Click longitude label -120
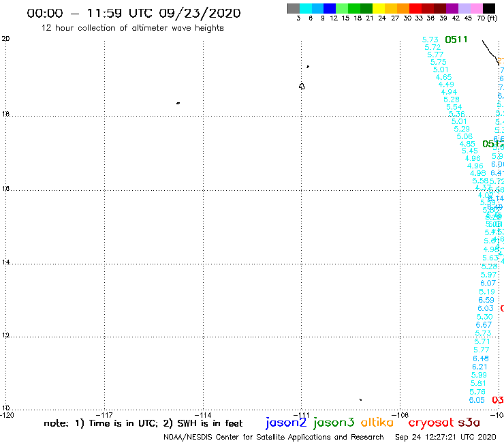Screen dimensions: 504x443 click(x=7, y=415)
